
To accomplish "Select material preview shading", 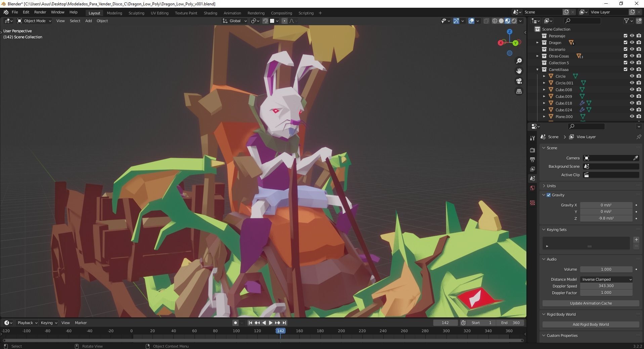I will [508, 21].
